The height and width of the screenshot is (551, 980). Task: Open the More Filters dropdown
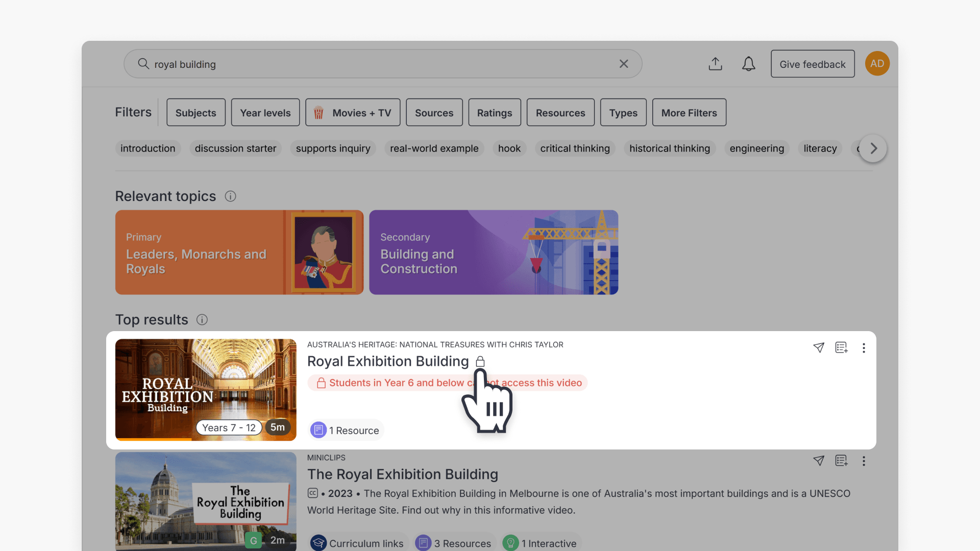coord(689,113)
